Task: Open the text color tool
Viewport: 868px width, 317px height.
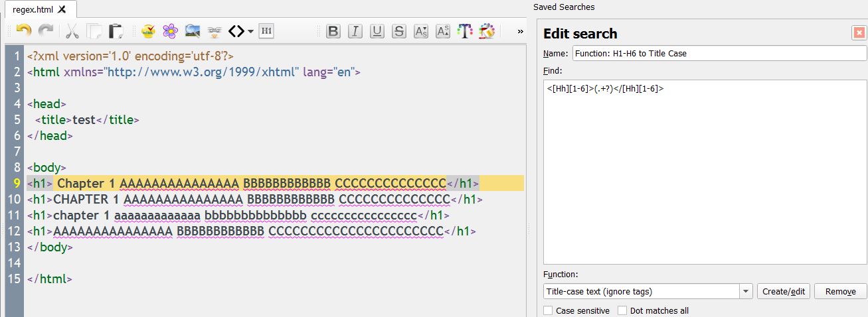Action: [x=465, y=31]
